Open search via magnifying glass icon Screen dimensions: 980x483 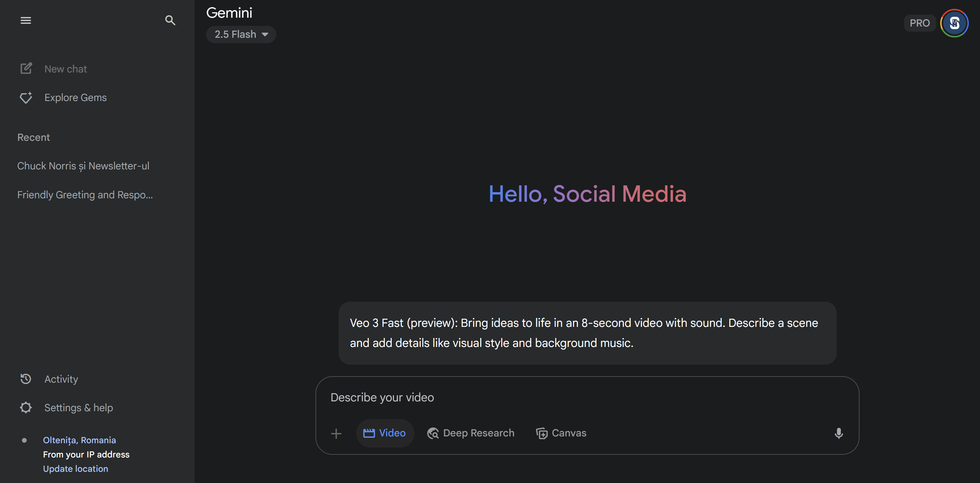[170, 20]
